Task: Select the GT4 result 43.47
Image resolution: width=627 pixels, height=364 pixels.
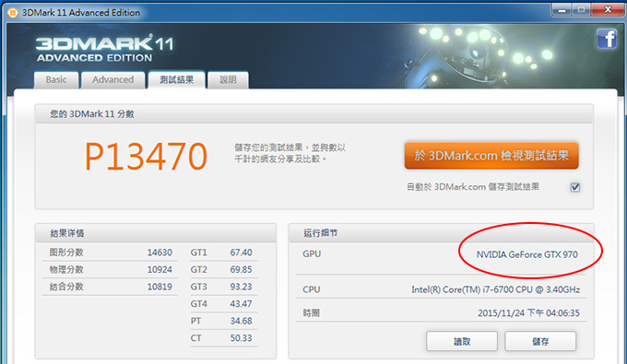Action: coord(242,304)
